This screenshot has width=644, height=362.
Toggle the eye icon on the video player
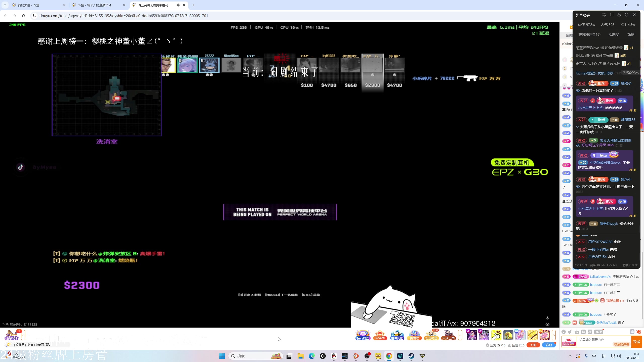[x=547, y=324]
